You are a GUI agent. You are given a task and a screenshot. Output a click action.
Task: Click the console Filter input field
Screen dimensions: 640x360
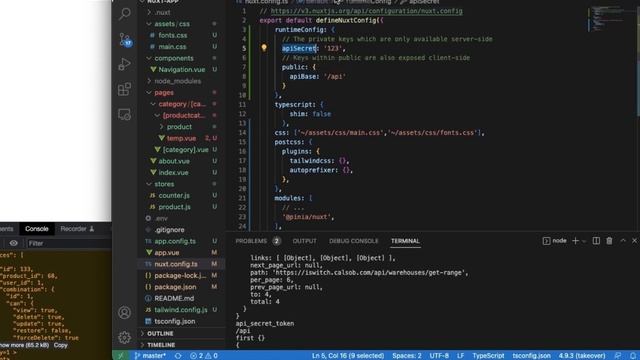(68, 243)
